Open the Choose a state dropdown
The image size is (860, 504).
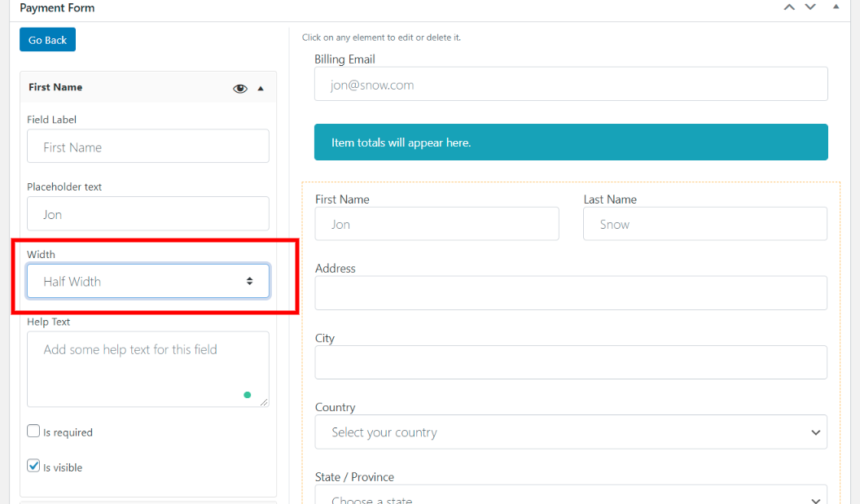tap(570, 497)
